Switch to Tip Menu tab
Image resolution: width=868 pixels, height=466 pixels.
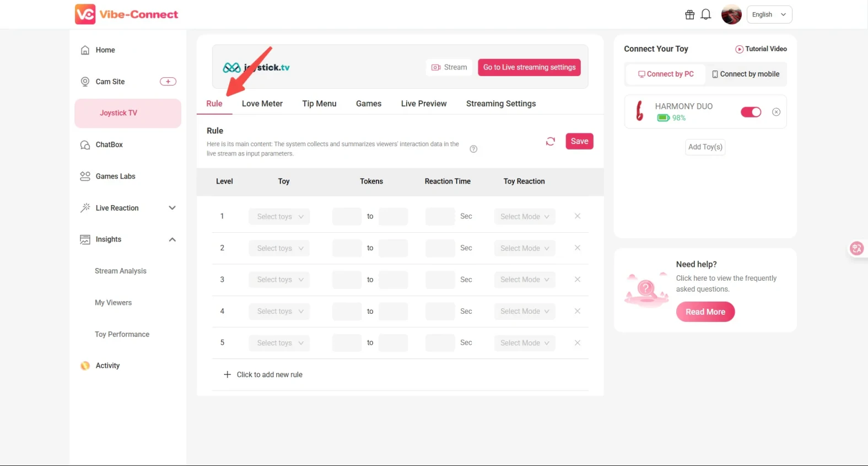click(x=319, y=104)
